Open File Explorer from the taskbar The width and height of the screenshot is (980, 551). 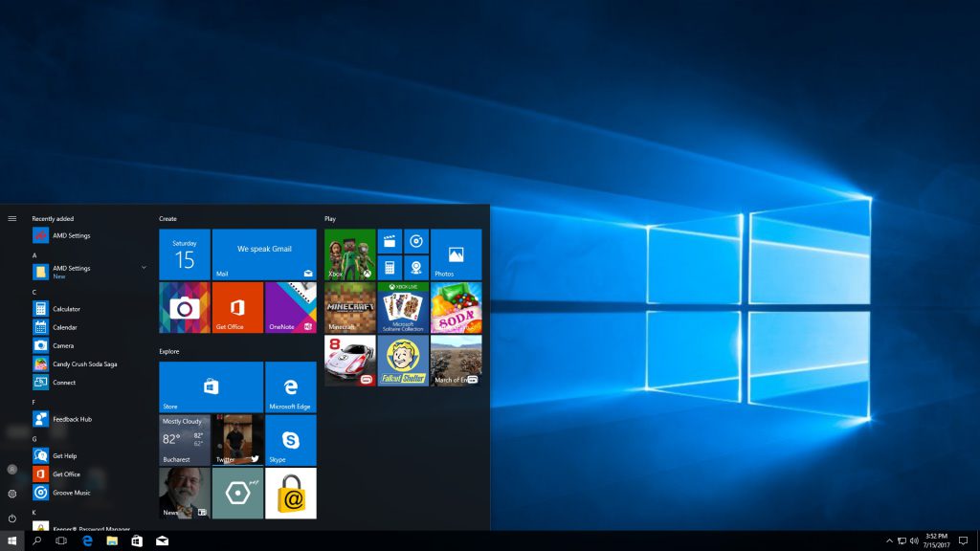point(112,541)
